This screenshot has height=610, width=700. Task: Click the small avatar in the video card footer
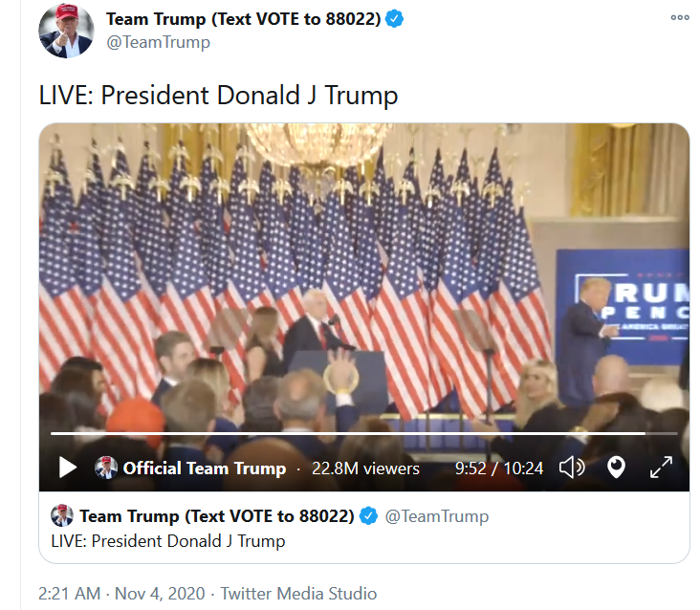(62, 516)
